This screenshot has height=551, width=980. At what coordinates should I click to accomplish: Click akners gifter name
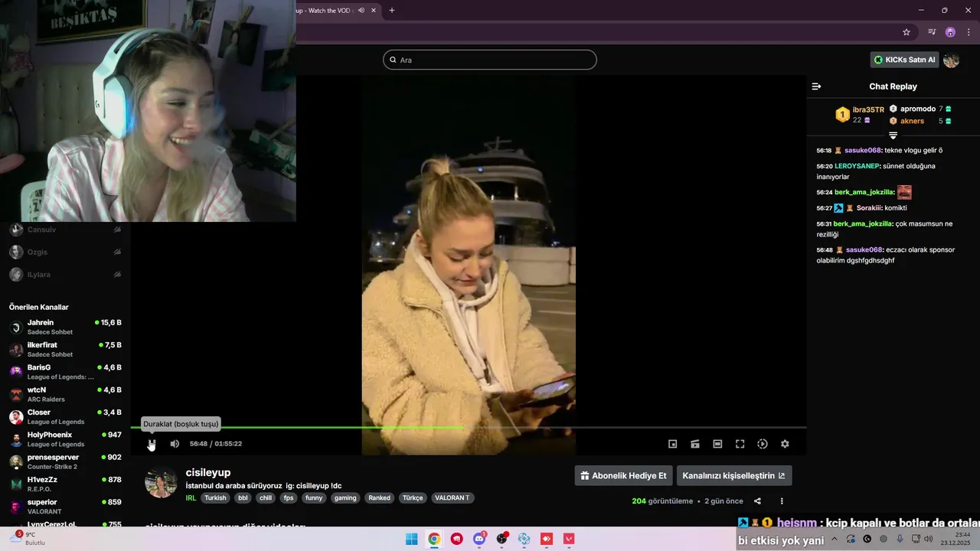(x=912, y=121)
